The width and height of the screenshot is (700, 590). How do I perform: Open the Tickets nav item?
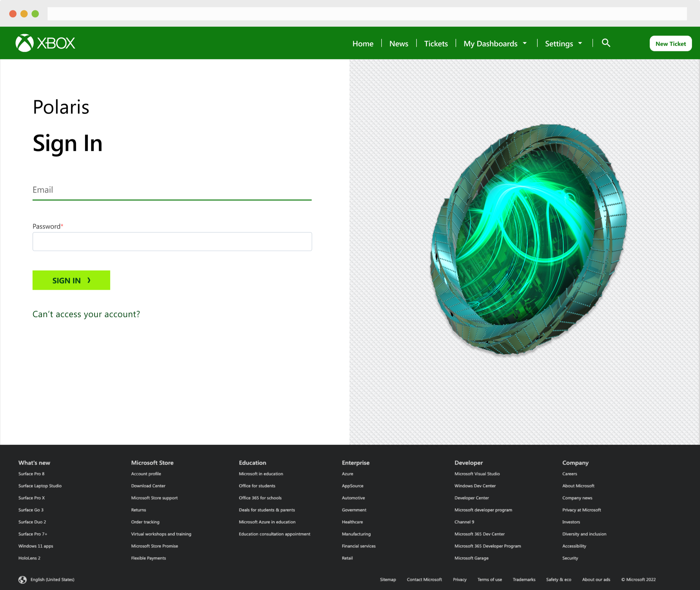pyautogui.click(x=436, y=43)
